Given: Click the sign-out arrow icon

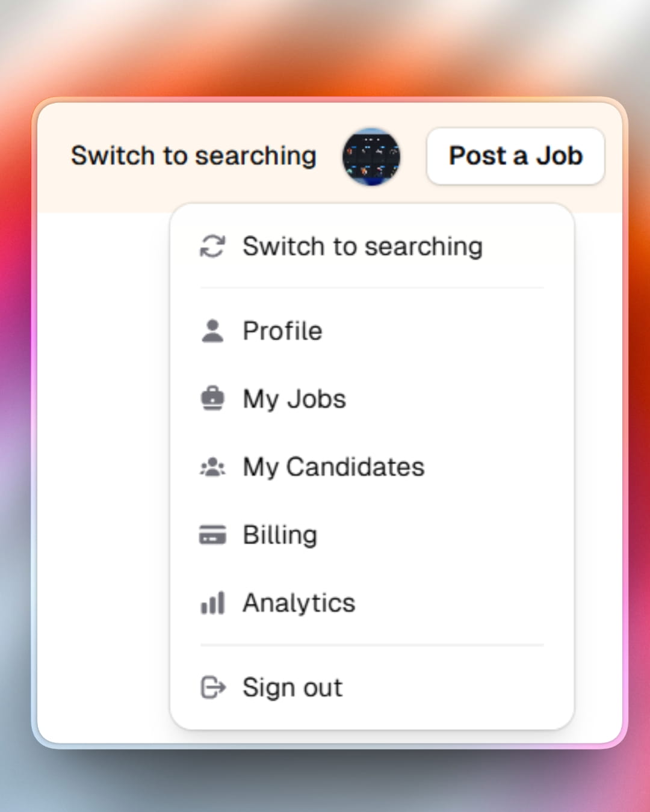Looking at the screenshot, I should (x=212, y=687).
